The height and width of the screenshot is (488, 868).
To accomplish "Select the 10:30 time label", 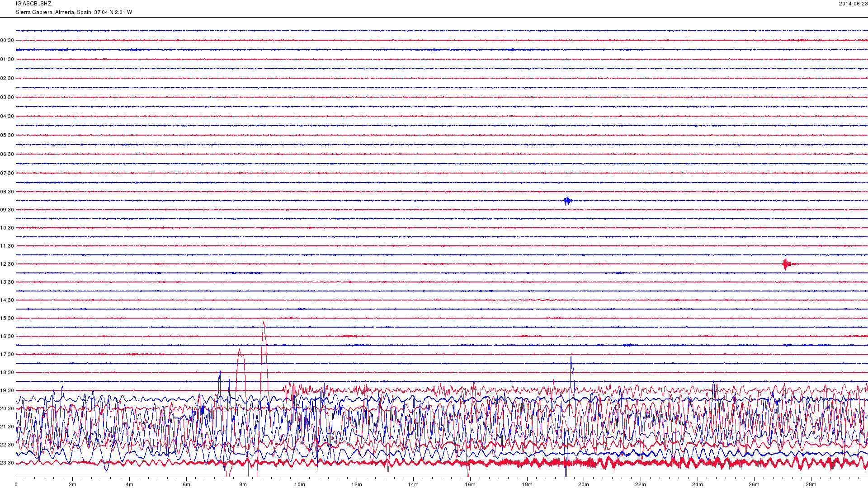I will 7,228.
